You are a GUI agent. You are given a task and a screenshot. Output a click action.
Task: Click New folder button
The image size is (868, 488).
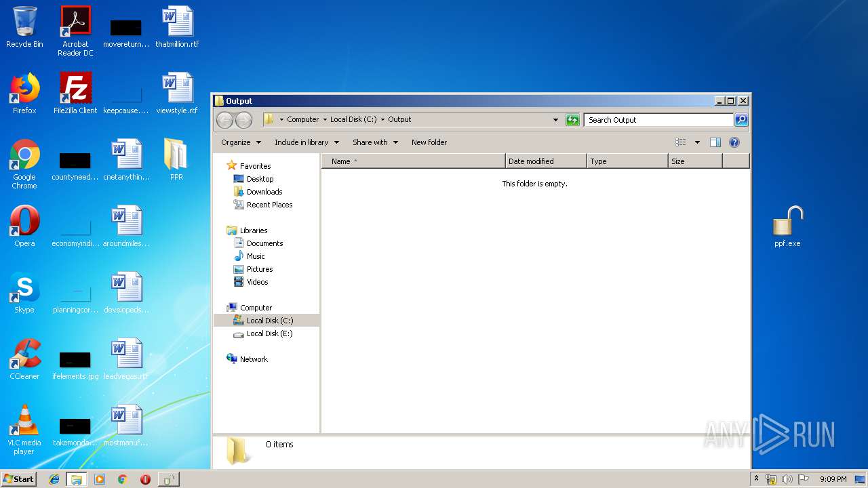pos(429,142)
